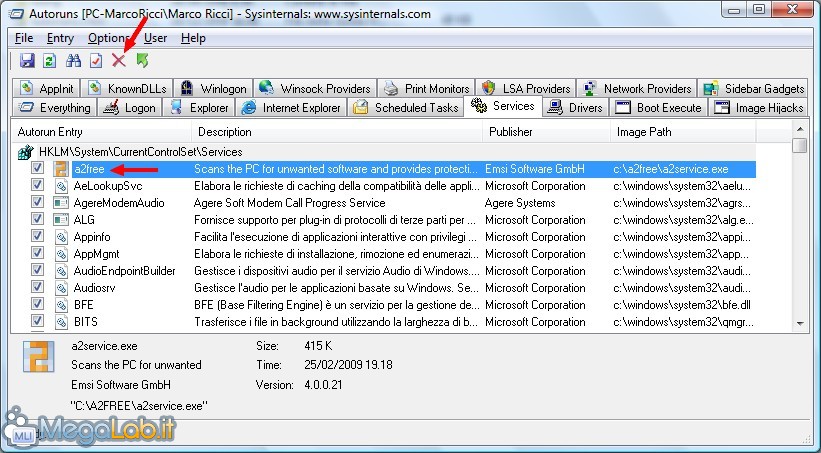Open the Entry menu
Screen dimensions: 821x453
[60, 38]
